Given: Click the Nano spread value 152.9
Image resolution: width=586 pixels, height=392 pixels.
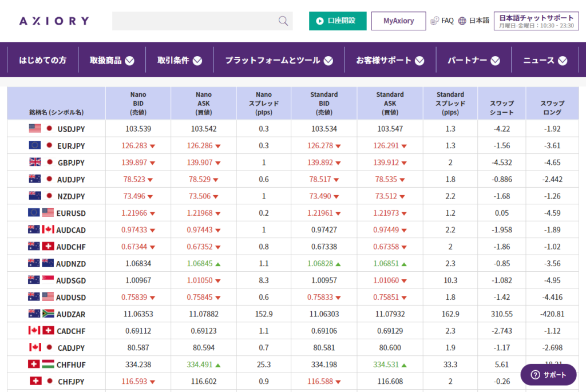Looking at the screenshot, I should [264, 314].
